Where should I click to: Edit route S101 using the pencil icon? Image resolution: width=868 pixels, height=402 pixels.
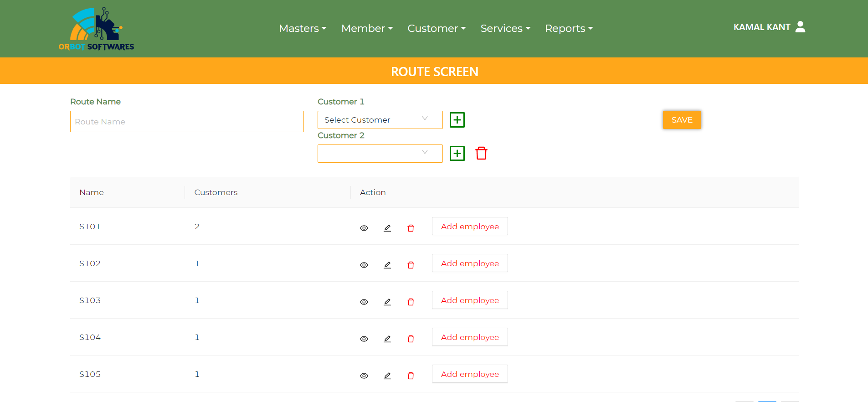(387, 228)
